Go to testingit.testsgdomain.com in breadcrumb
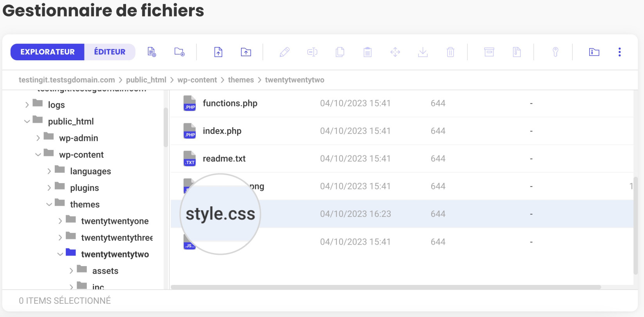This screenshot has width=644, height=317. [67, 80]
